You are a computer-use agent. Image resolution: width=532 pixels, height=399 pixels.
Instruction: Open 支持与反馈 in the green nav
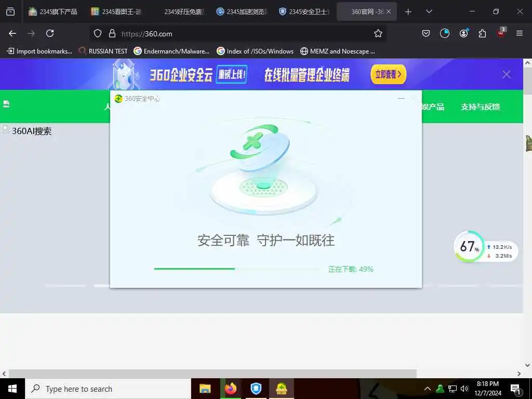coord(481,107)
